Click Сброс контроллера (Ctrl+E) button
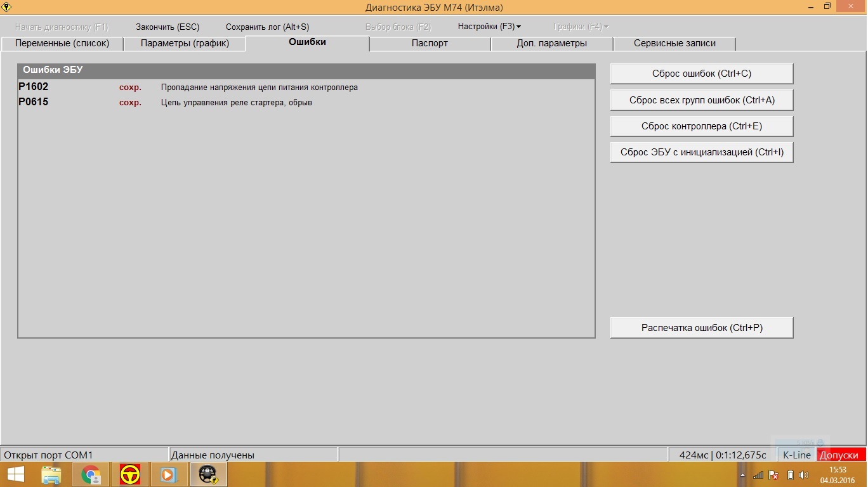The width and height of the screenshot is (868, 487). click(702, 126)
